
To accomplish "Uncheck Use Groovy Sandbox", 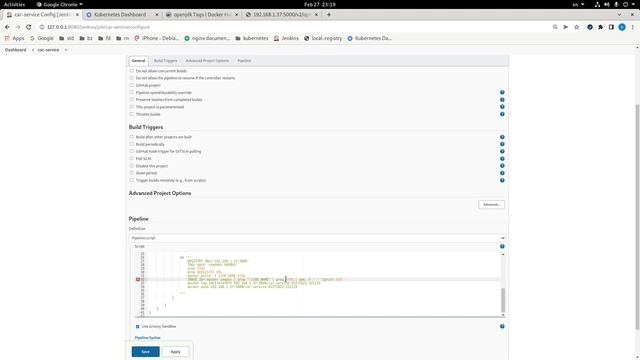I will coord(138,327).
